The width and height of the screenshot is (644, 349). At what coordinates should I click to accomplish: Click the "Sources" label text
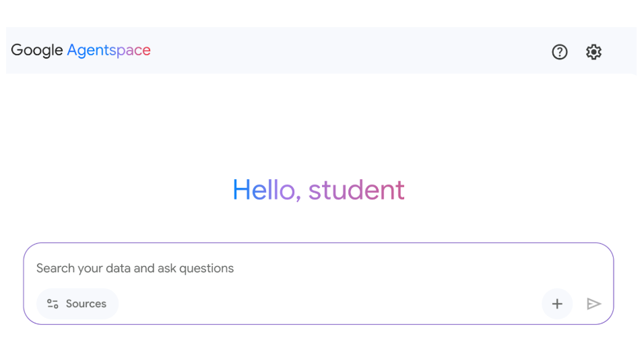pyautogui.click(x=86, y=304)
